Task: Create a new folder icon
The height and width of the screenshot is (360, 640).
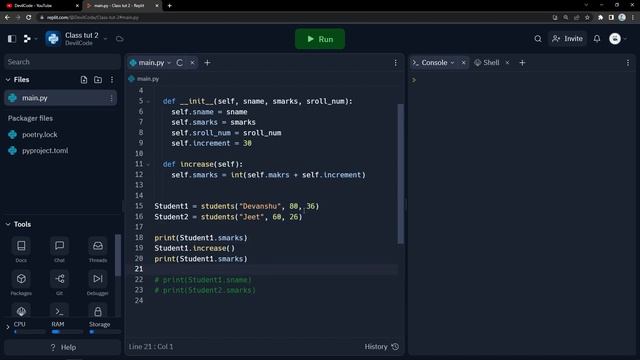Action: click(98, 80)
